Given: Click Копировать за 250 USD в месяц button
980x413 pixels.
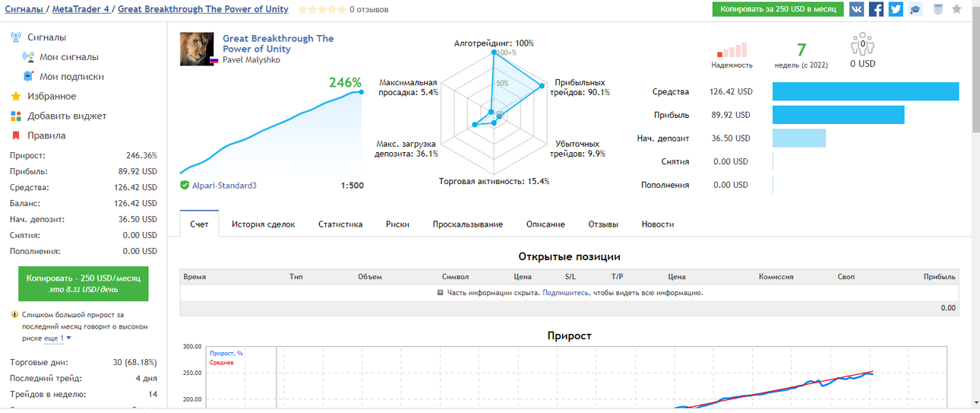Looking at the screenshot, I should click(x=778, y=9).
